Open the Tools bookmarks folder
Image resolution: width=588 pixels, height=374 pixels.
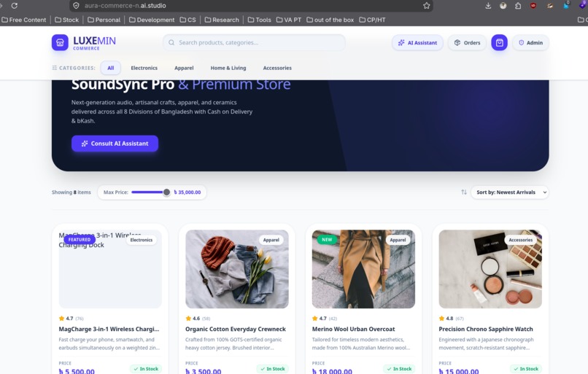[259, 20]
